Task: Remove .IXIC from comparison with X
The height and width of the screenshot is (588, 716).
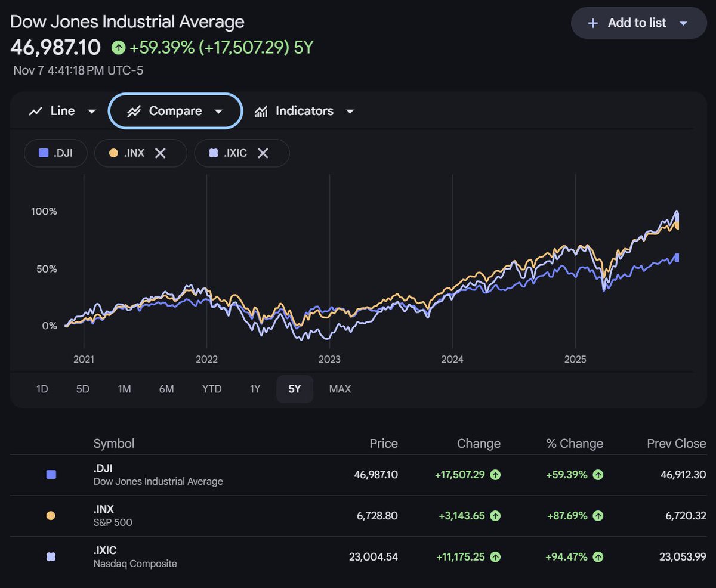Action: pos(263,153)
